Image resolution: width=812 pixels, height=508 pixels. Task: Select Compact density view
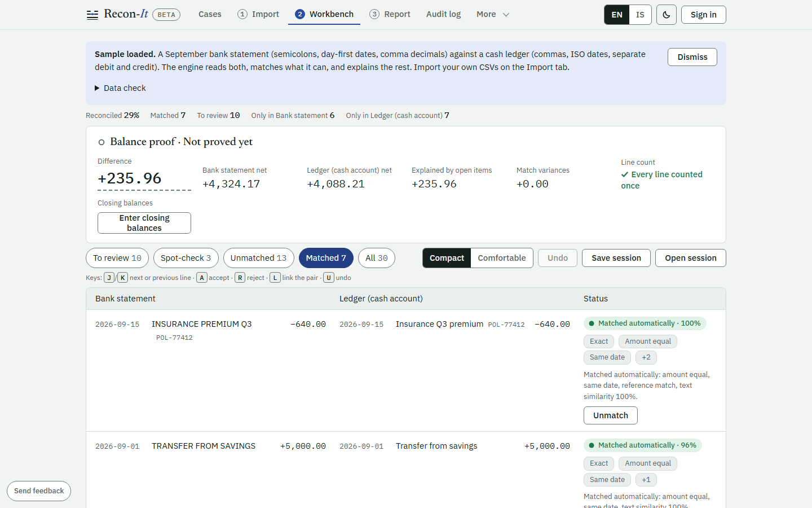pyautogui.click(x=447, y=258)
